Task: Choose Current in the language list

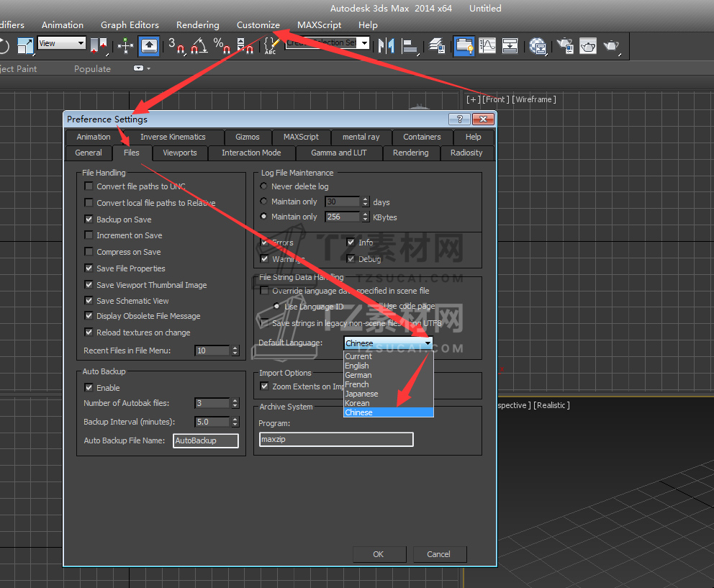Action: pos(358,356)
